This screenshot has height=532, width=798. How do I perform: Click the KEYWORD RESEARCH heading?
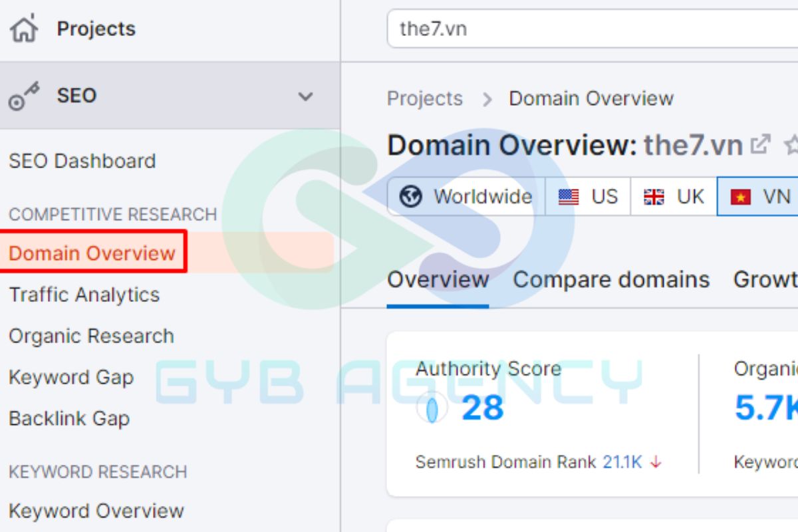pos(98,472)
